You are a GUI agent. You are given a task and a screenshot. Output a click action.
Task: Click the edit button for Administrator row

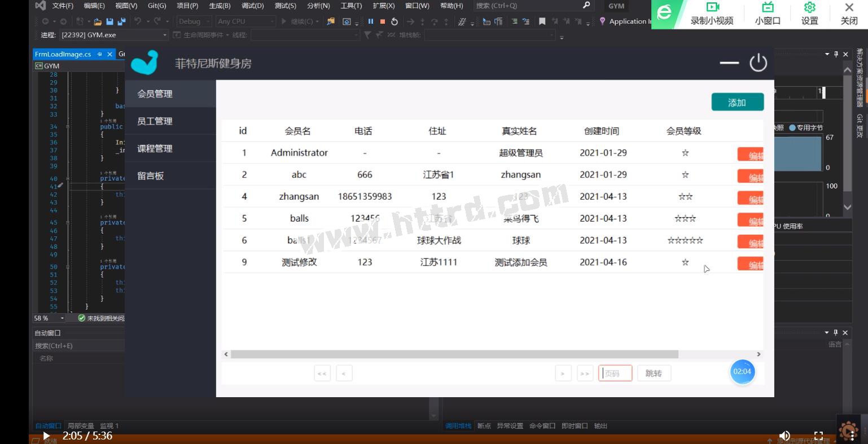point(751,155)
